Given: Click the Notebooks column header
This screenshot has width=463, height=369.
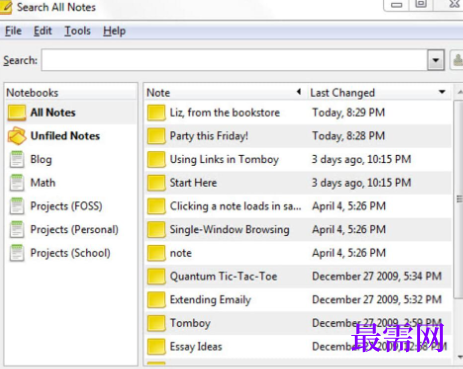Looking at the screenshot, I should [x=71, y=92].
